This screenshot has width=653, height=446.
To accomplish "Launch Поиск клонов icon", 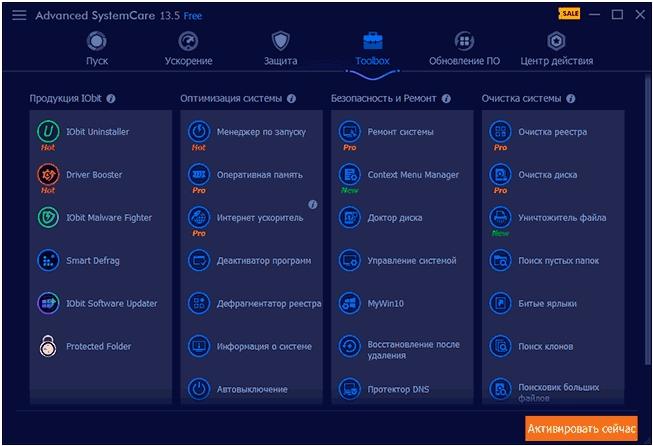I will coord(501,346).
